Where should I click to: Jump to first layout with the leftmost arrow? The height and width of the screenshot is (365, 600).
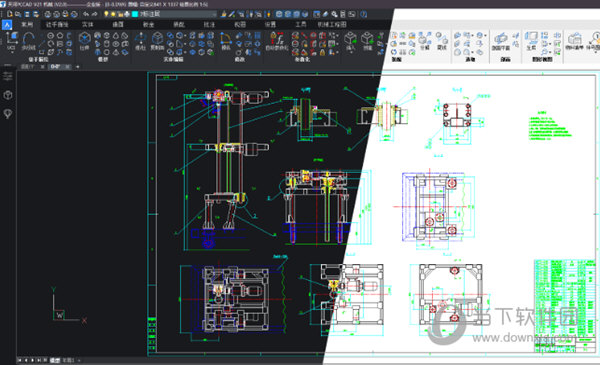point(20,360)
